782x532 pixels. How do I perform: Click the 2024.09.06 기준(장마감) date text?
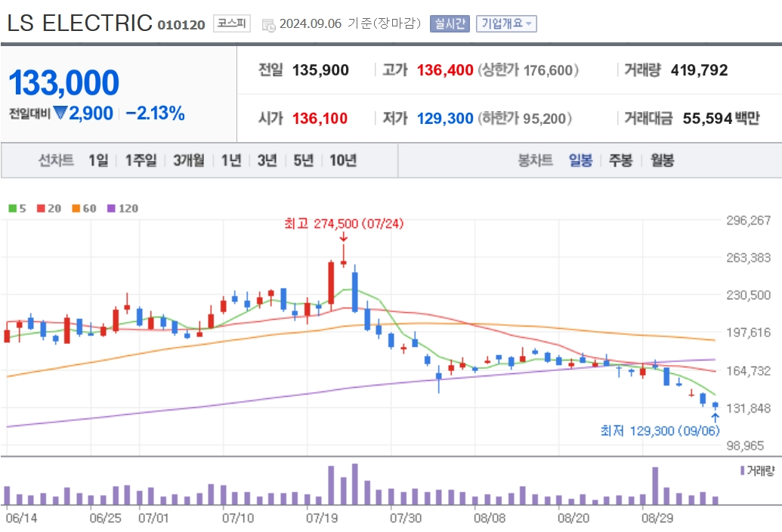point(350,23)
